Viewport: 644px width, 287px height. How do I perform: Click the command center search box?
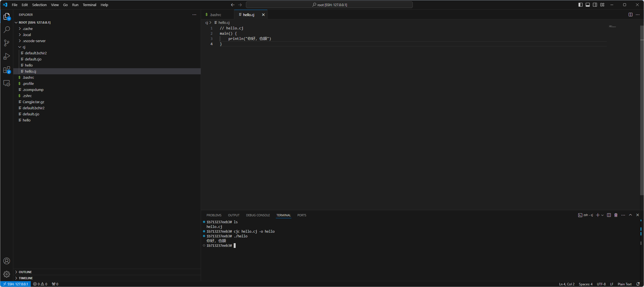(x=329, y=5)
